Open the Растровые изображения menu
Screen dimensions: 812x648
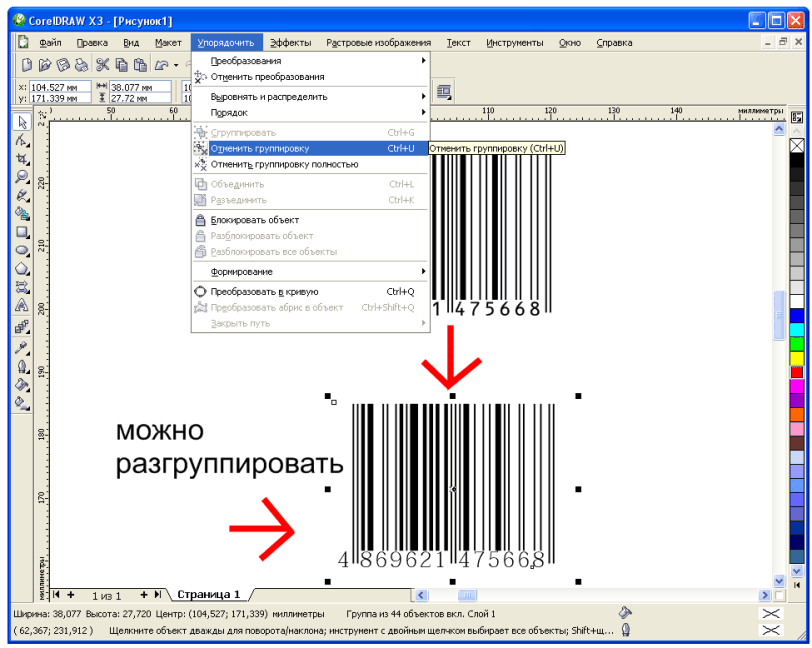pos(378,43)
